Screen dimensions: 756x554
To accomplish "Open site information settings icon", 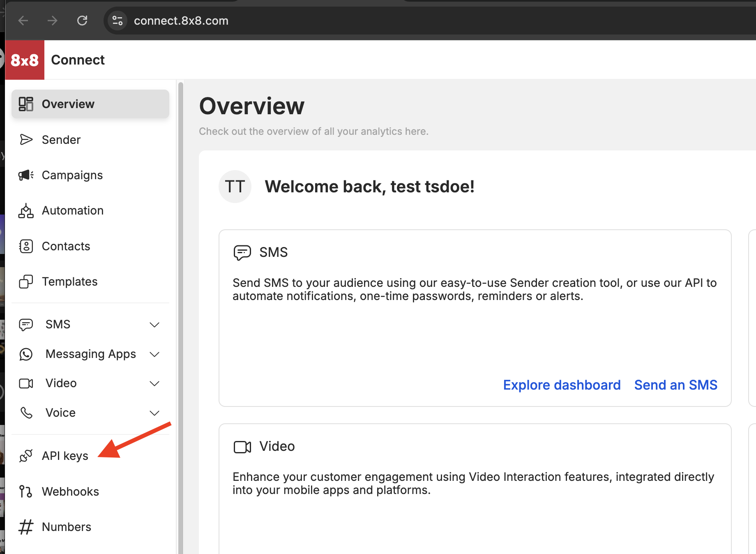I will [x=118, y=21].
